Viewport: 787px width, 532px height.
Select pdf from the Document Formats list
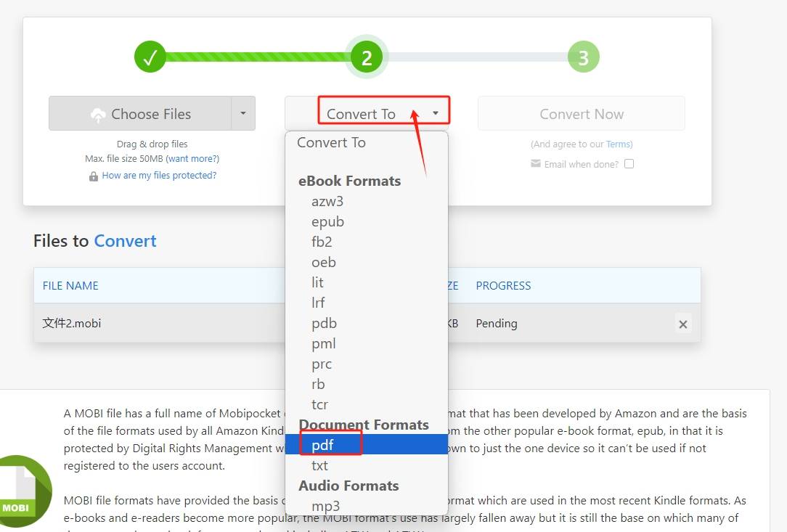tap(322, 444)
